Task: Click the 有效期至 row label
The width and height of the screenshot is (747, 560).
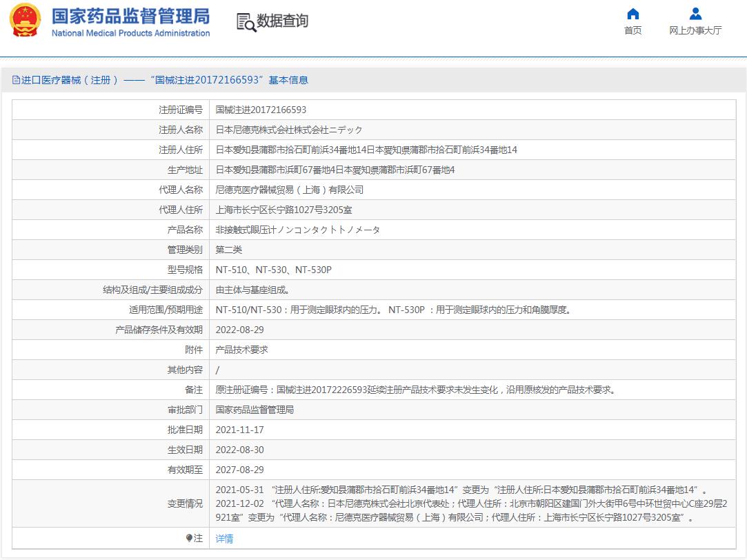Action: pyautogui.click(x=185, y=470)
